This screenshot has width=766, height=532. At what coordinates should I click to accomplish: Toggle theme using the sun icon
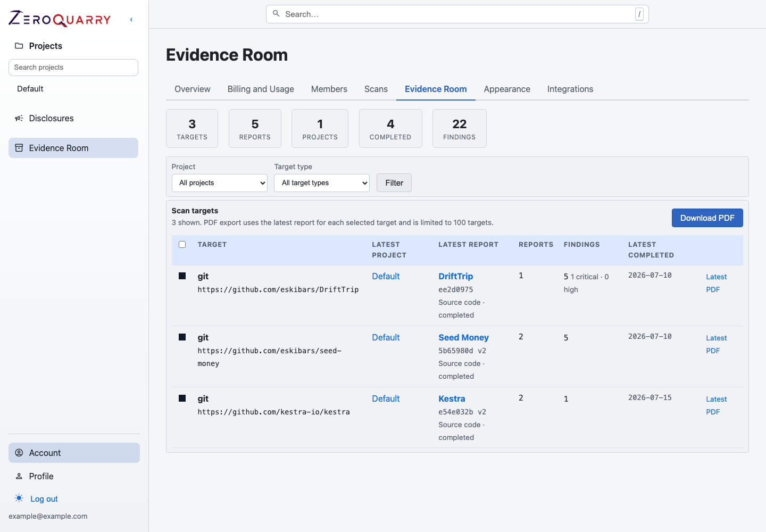[19, 498]
